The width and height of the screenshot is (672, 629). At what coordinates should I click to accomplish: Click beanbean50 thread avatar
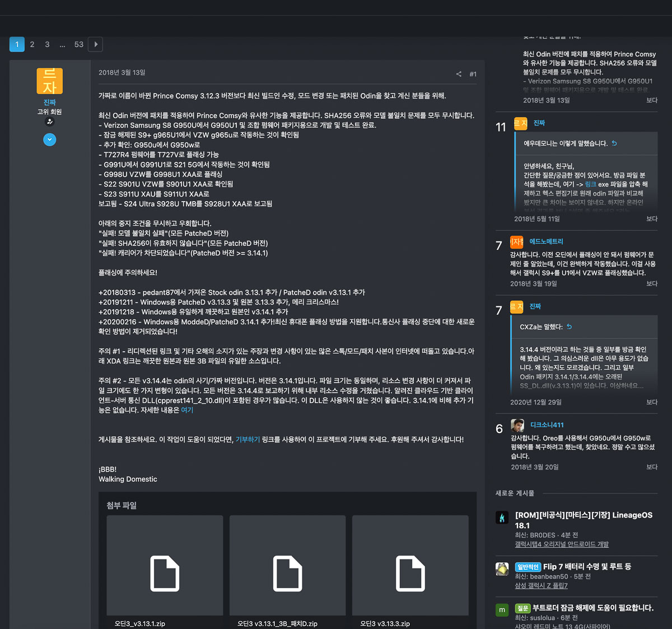(502, 569)
